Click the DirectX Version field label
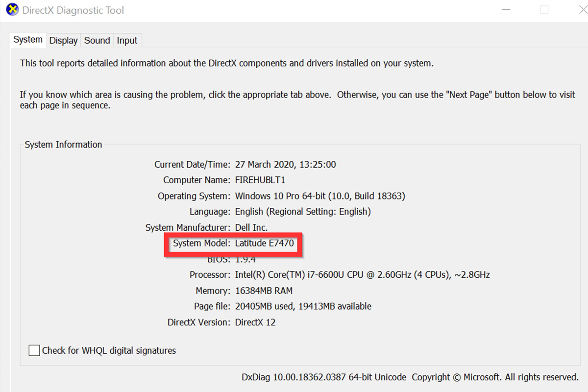This screenshot has width=588, height=392. click(198, 322)
